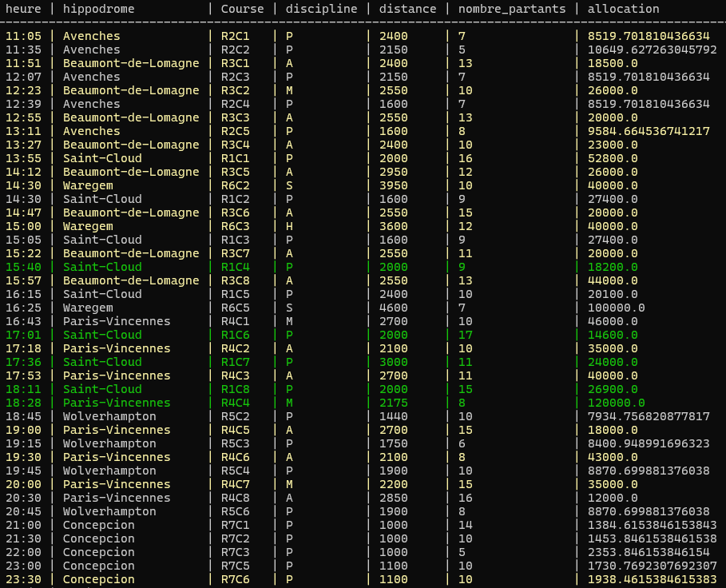Select course code R4C8

click(x=235, y=498)
